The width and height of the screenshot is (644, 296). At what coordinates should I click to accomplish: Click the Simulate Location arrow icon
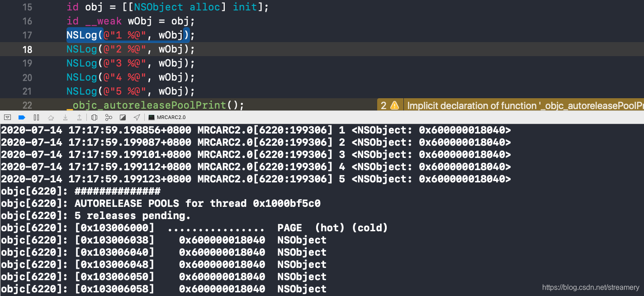[137, 117]
